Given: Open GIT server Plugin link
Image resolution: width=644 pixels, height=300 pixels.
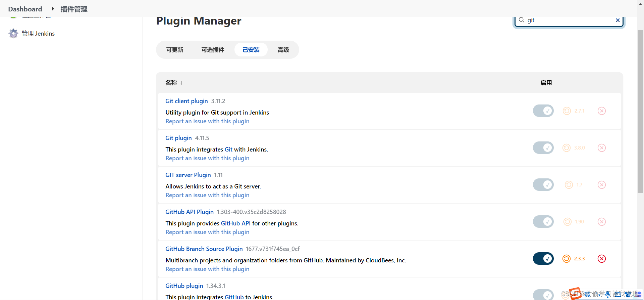Looking at the screenshot, I should click(x=188, y=175).
